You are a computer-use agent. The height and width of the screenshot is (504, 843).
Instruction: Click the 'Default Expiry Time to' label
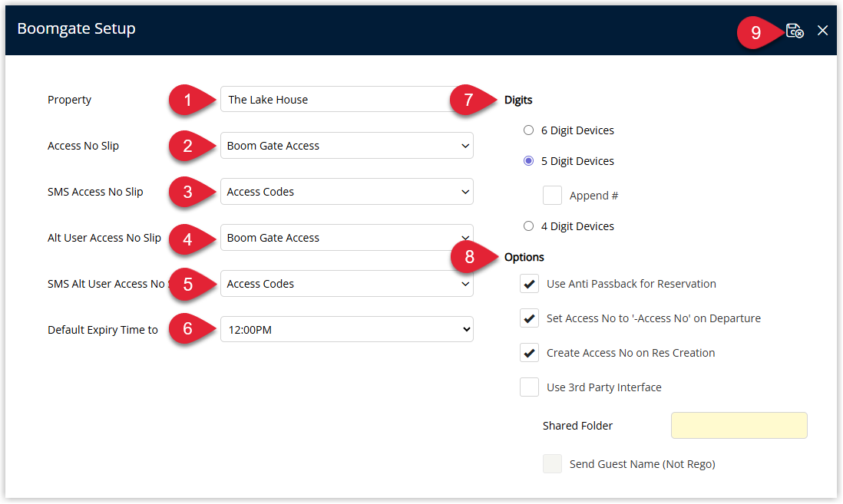(x=103, y=330)
